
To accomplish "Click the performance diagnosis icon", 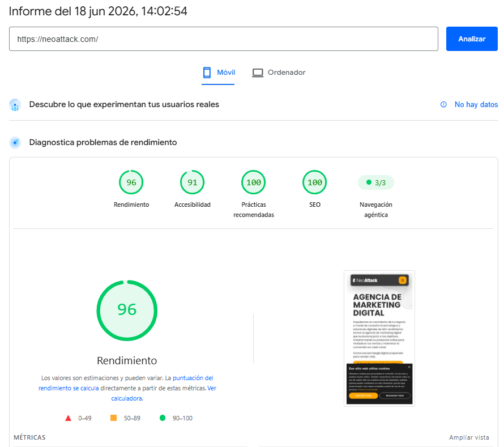I will tap(15, 142).
